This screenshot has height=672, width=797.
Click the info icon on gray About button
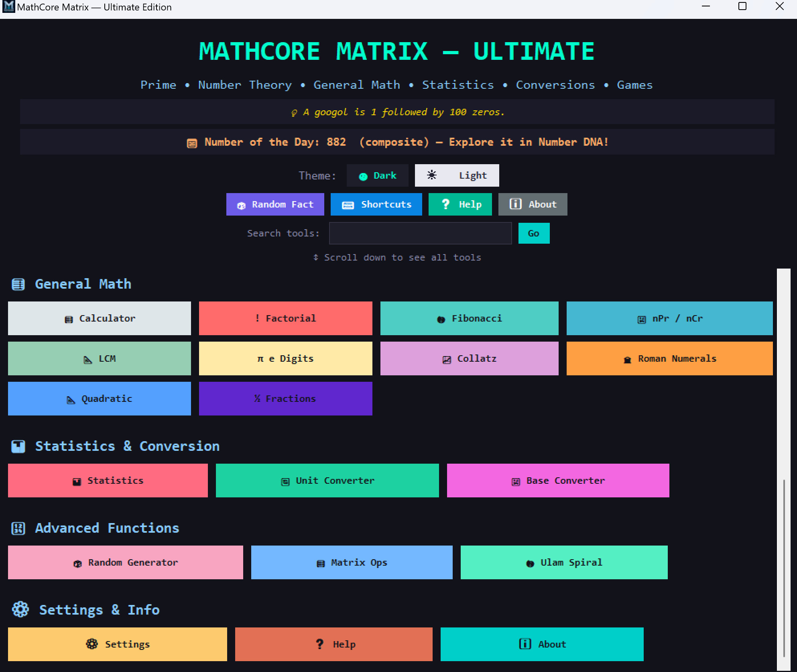pyautogui.click(x=516, y=204)
